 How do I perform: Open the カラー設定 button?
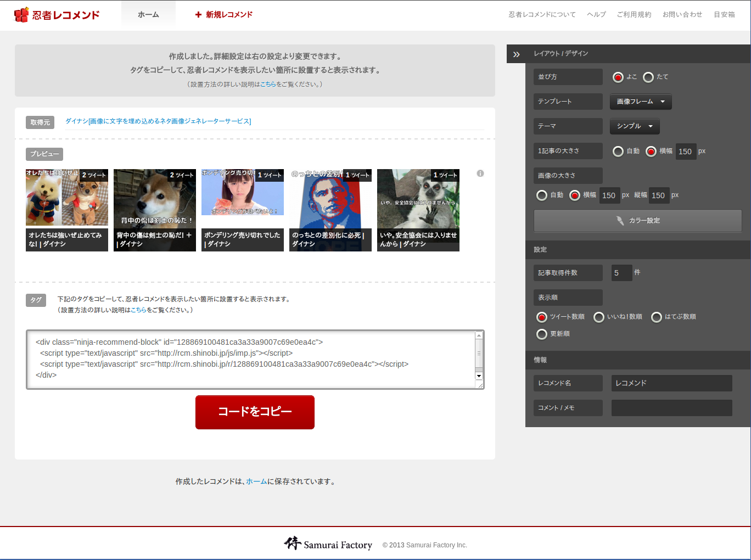[x=638, y=221]
